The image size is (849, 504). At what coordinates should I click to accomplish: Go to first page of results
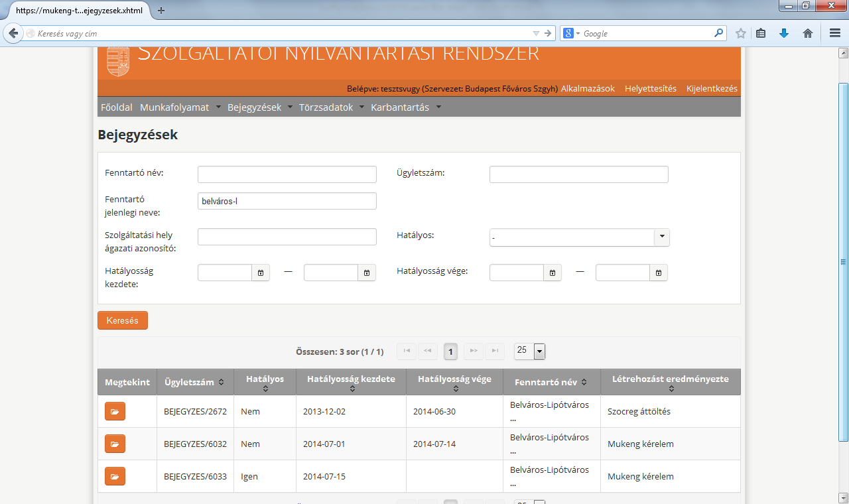pos(407,351)
